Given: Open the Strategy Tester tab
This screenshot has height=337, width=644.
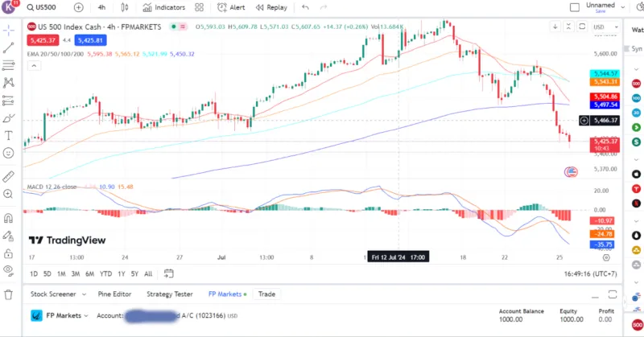Looking at the screenshot, I should (x=170, y=294).
